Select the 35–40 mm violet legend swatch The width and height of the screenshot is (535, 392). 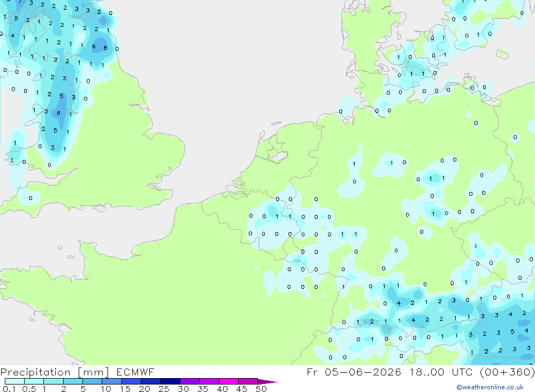pyautogui.click(x=209, y=381)
